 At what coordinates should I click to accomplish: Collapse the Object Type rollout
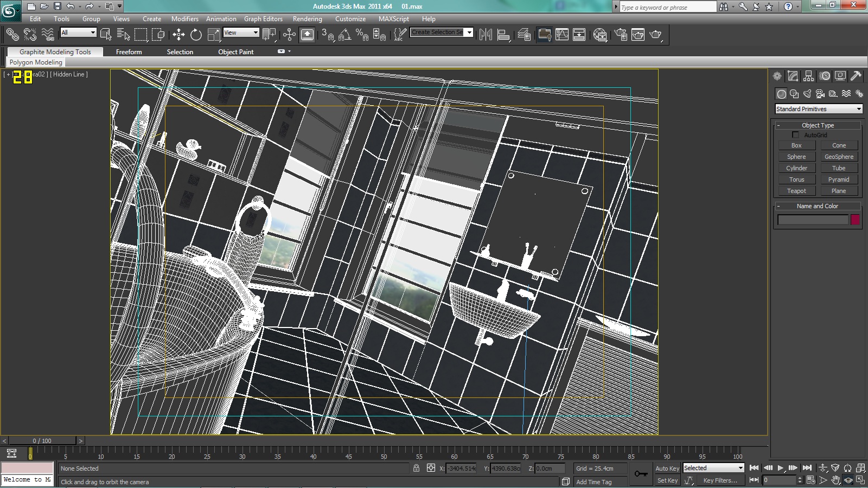(x=818, y=125)
